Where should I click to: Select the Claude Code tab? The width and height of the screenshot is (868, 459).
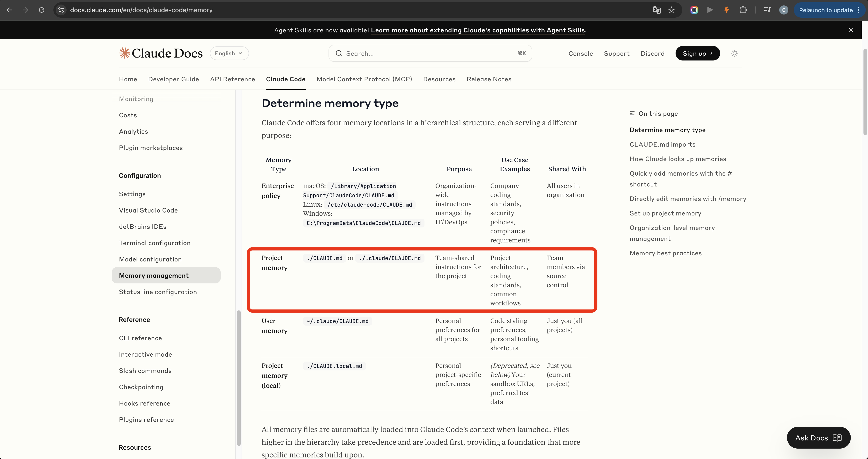(285, 79)
